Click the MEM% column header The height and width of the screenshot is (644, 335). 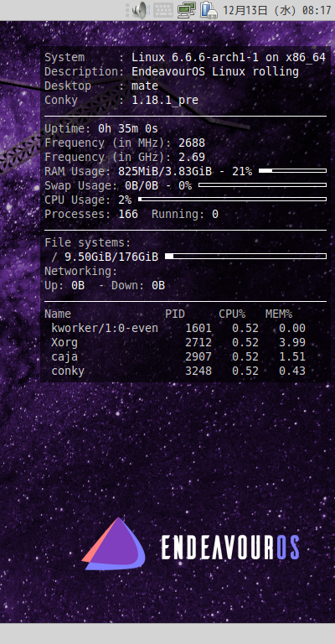(279, 314)
